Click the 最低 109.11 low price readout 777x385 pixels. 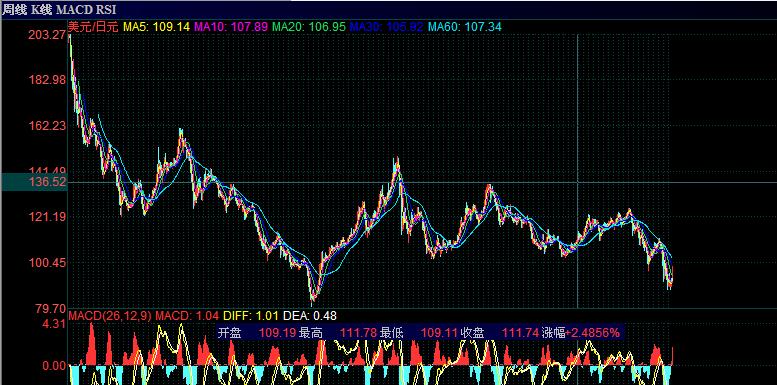coord(419,333)
